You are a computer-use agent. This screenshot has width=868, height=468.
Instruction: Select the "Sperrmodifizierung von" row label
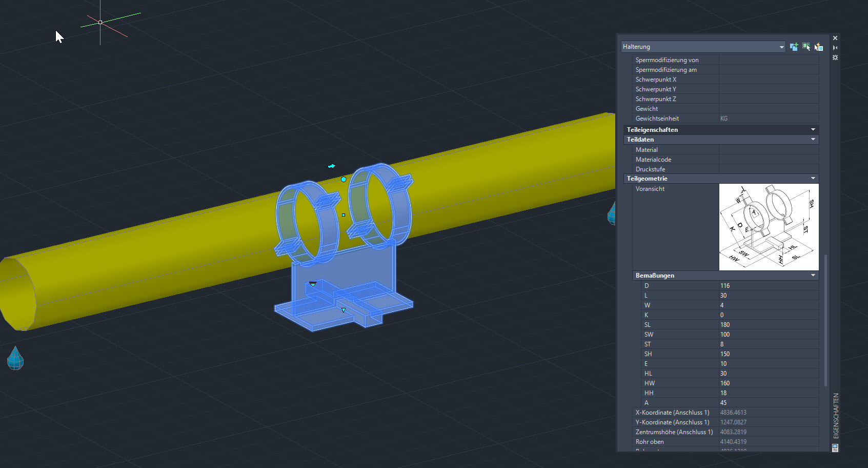coord(667,60)
